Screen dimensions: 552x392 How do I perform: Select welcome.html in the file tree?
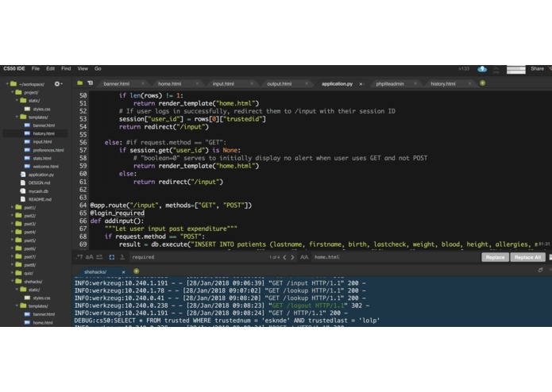46,167
